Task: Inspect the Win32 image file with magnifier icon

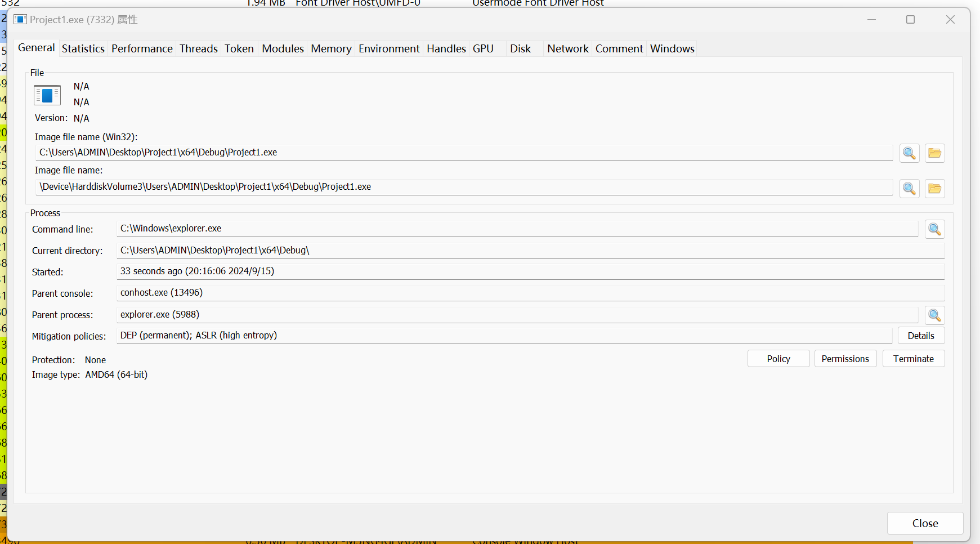Action: tap(909, 153)
